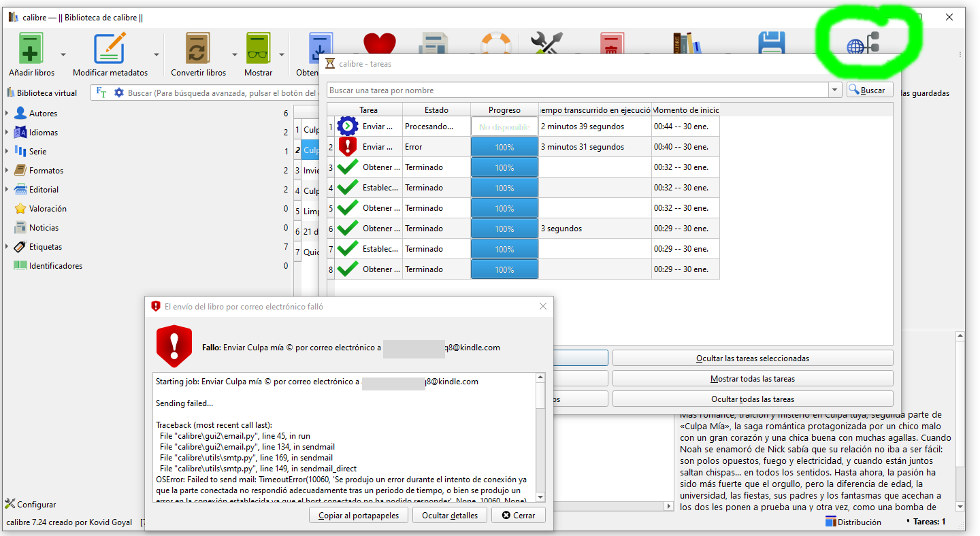Open help via the lifebuoy icon
Viewport: 980px width, 536px height.
[495, 43]
